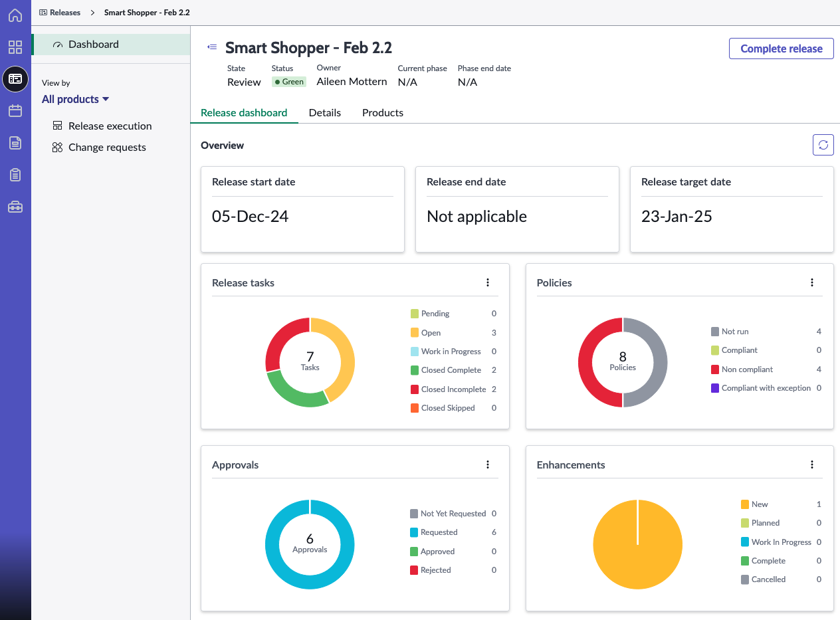
Task: Expand the All products dropdown
Action: click(75, 99)
